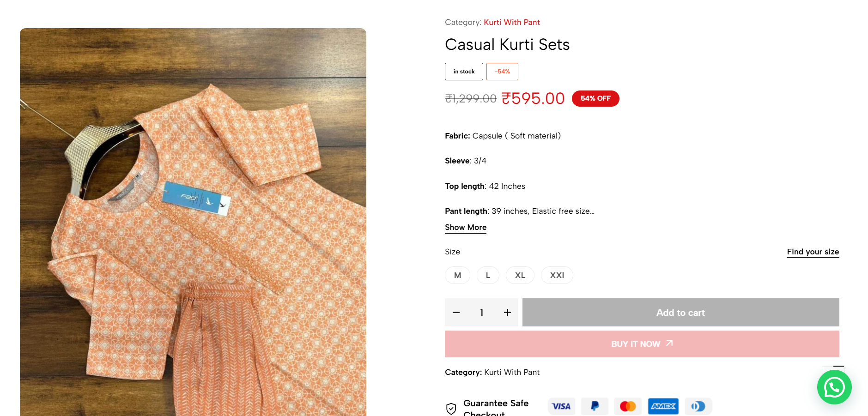Increase quantity with the plus button

coord(507,313)
